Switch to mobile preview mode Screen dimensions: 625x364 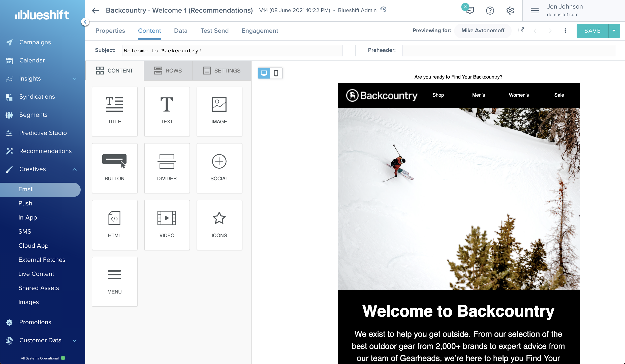click(276, 73)
